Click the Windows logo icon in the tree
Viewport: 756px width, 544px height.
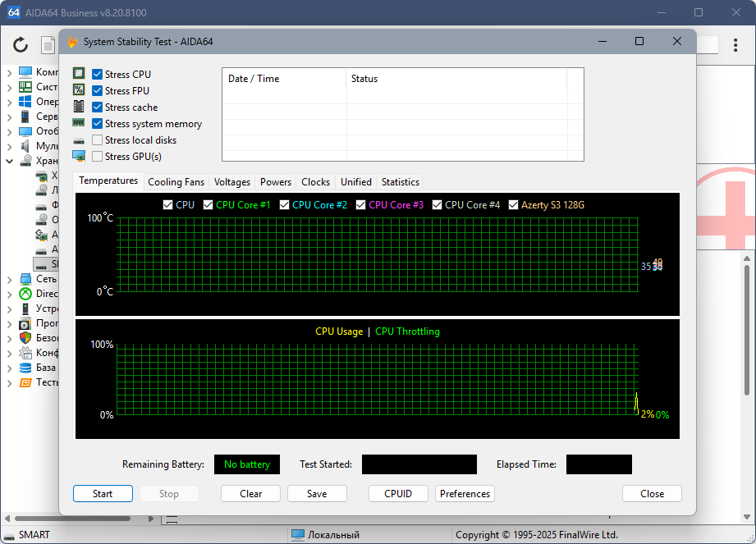[x=25, y=102]
